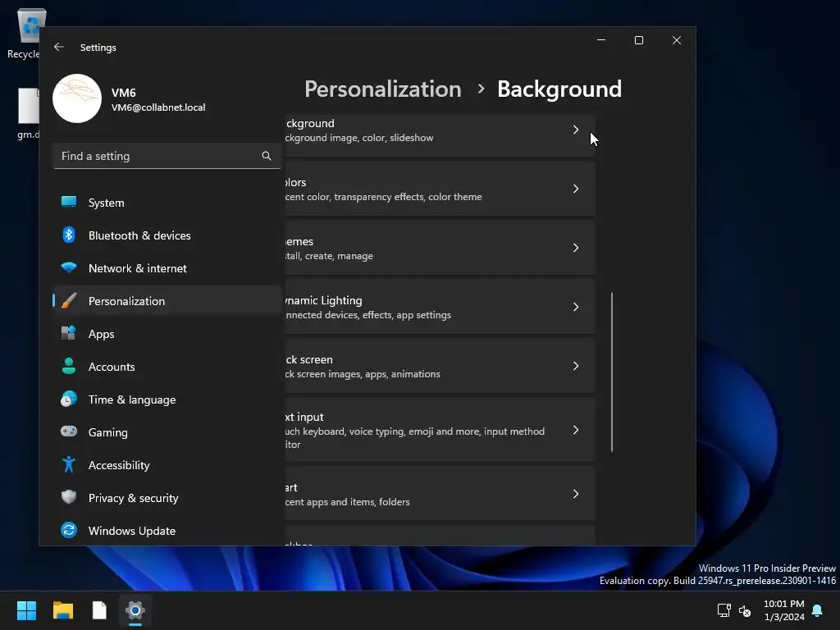Open Windows Update label
This screenshot has height=630, width=840.
pos(132,531)
